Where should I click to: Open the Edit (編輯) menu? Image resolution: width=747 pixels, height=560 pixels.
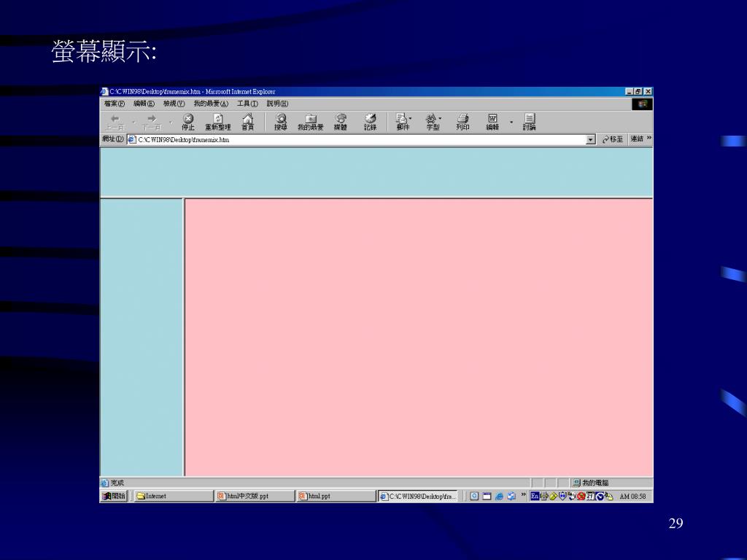tap(144, 104)
